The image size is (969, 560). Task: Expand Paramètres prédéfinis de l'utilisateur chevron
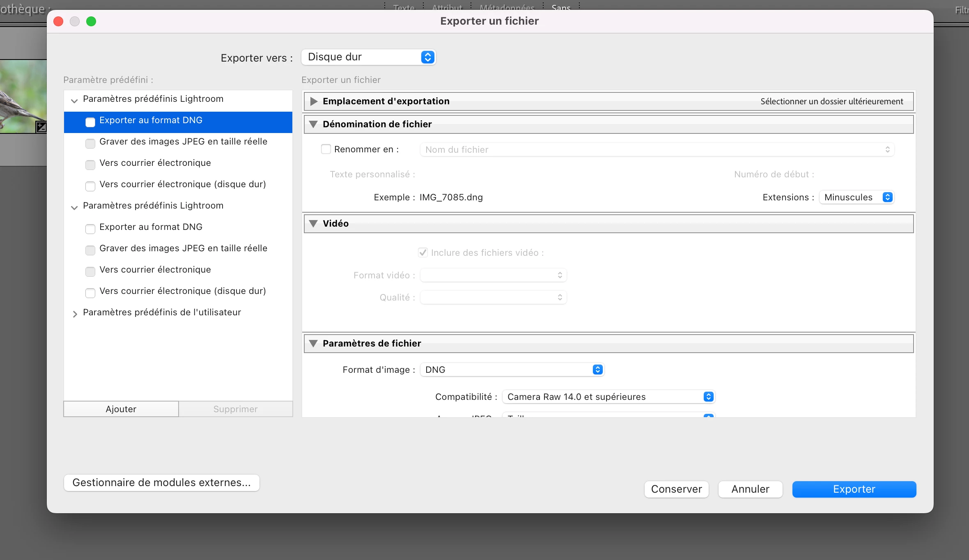75,314
